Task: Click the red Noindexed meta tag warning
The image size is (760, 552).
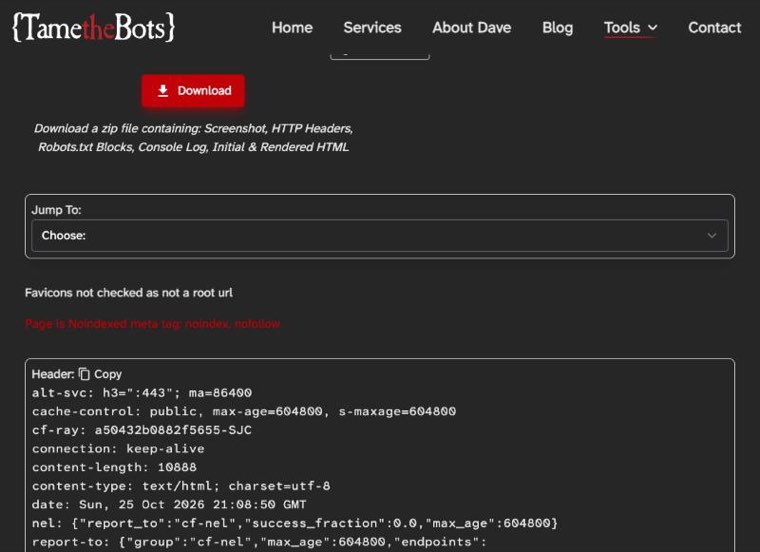Action: click(152, 324)
